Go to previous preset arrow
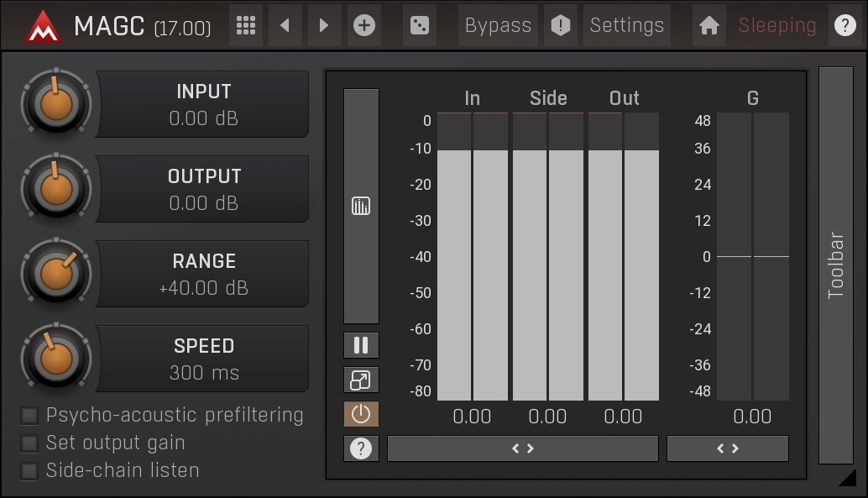The height and width of the screenshot is (498, 868). point(285,25)
